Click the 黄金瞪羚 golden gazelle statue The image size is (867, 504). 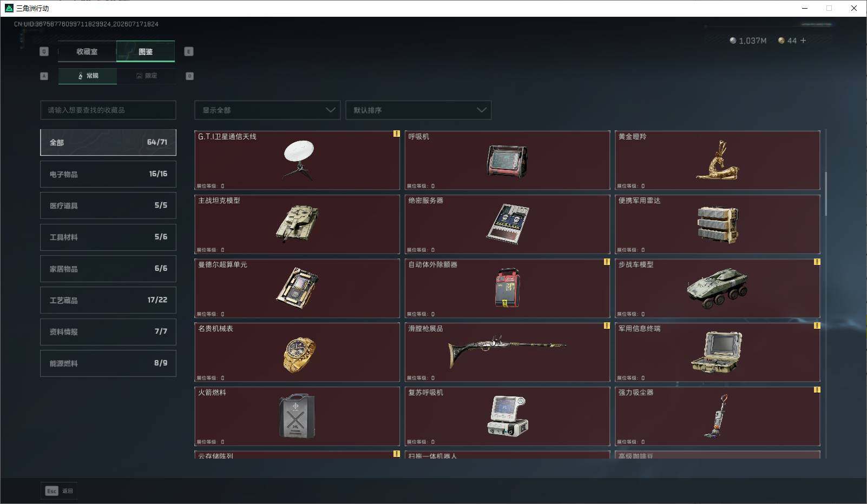click(718, 160)
